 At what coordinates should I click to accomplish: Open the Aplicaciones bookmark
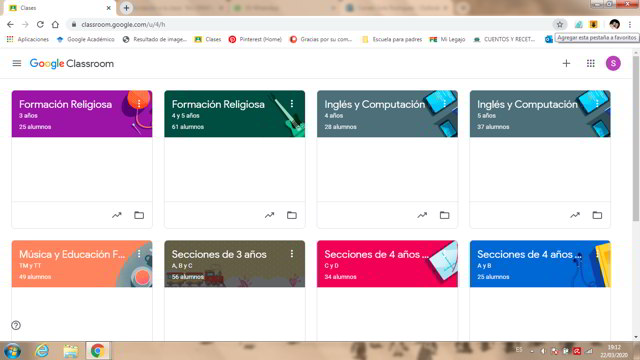pyautogui.click(x=28, y=39)
